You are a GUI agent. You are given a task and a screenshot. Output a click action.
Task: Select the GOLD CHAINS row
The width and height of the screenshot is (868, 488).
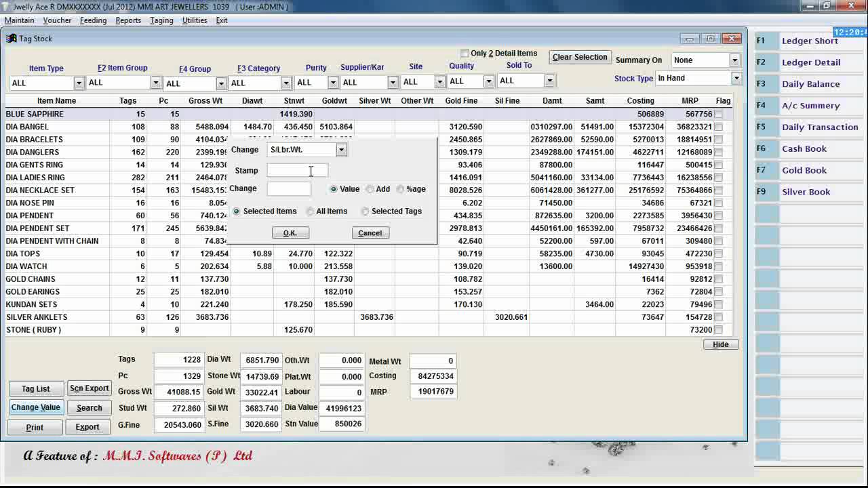(x=368, y=279)
